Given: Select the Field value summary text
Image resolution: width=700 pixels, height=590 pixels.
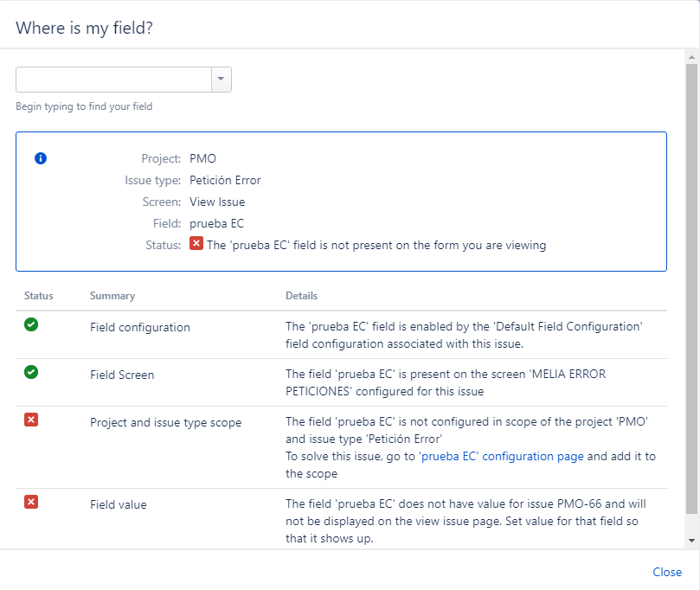Looking at the screenshot, I should 119,504.
